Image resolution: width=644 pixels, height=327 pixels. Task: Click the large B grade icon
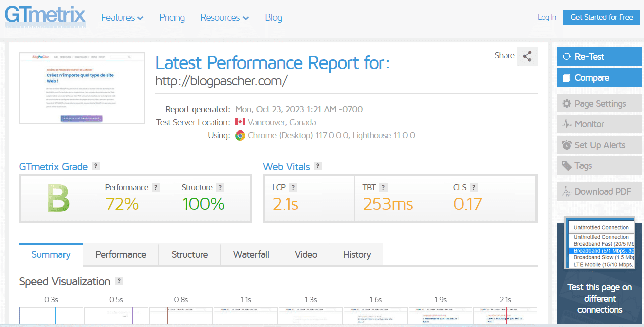pyautogui.click(x=58, y=198)
